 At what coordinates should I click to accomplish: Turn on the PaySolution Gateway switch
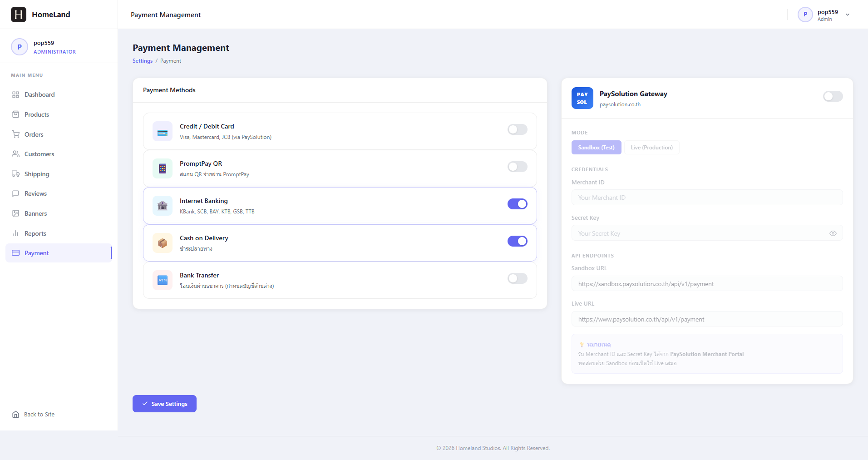(833, 96)
